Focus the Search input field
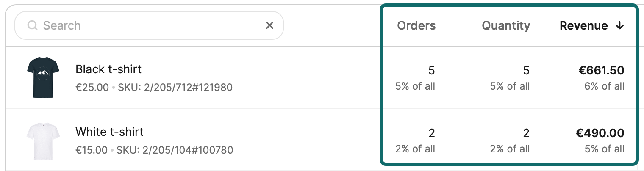This screenshot has width=644, height=171. [x=148, y=25]
